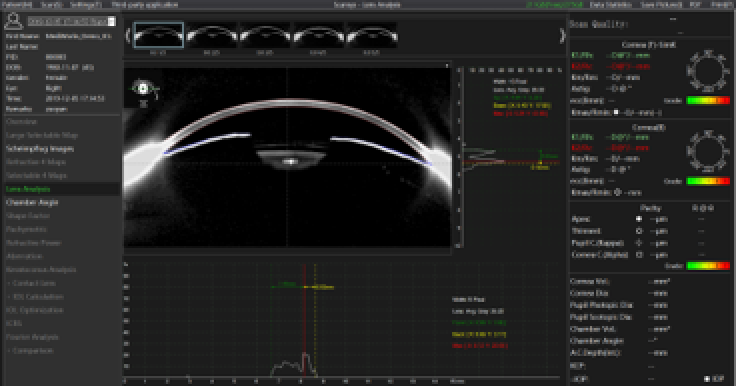Open Selectable 4 Maps view
736x386 pixels.
[36, 175]
